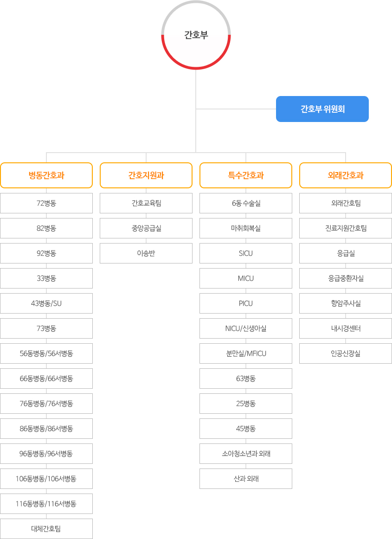Click the 116동병동/116서병동 box
Screen dimensions: 392x539
pos(46,504)
